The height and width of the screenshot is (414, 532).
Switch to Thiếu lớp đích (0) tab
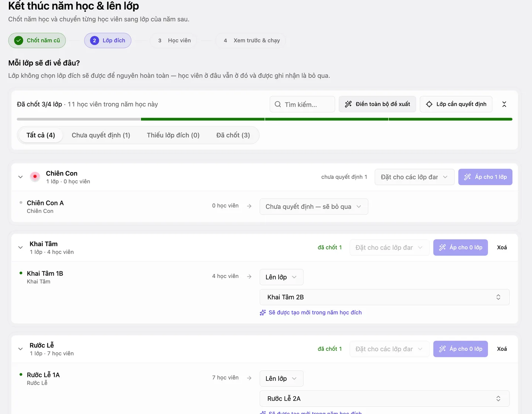[173, 135]
